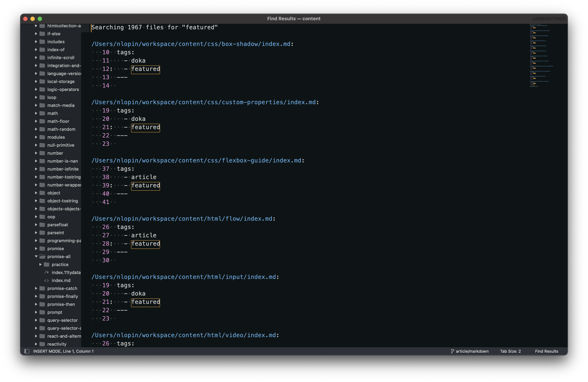
Task: Open the box-shadow index.md result path
Action: [191, 44]
